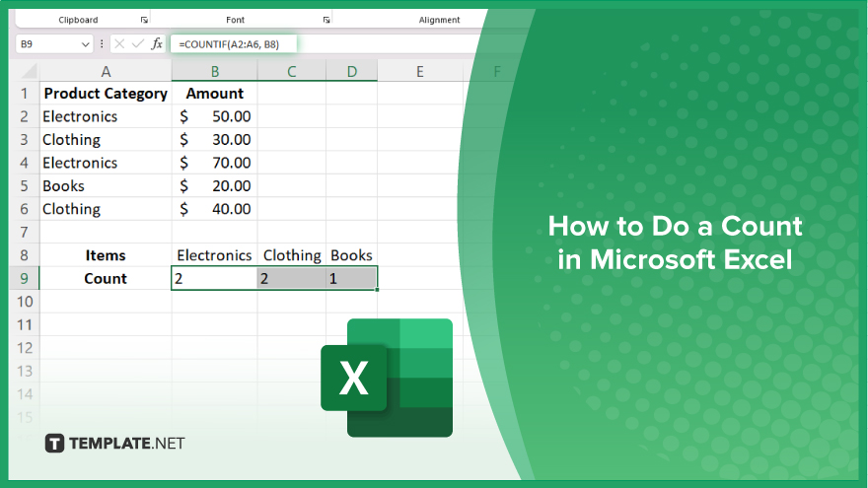Image resolution: width=868 pixels, height=488 pixels.
Task: Cancel the formula entry with X icon
Action: 119,43
